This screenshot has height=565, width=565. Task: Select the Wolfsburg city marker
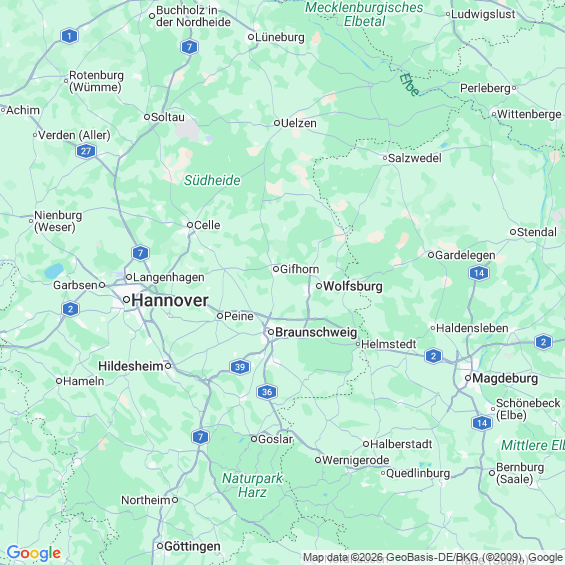click(319, 286)
